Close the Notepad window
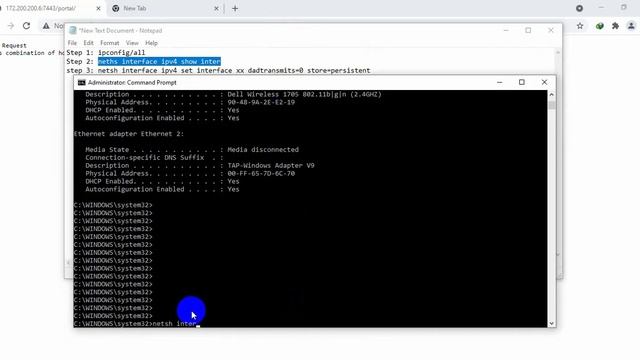The image size is (640, 360). 551,30
